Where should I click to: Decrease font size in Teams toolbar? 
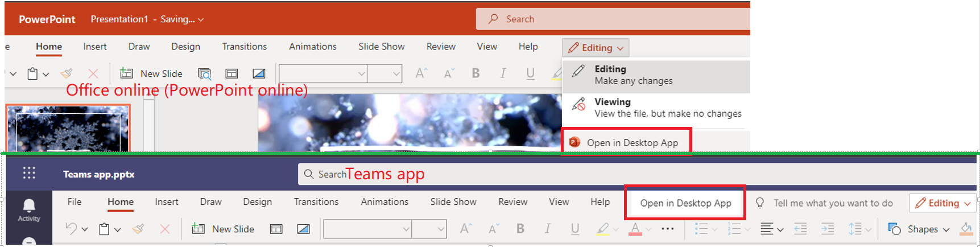(494, 228)
